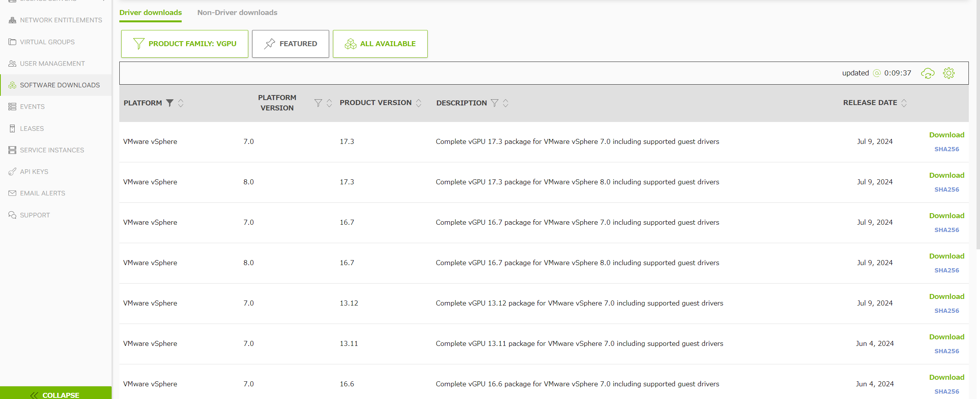Viewport: 980px width, 399px height.
Task: Select the Events sidebar icon
Action: 12,107
